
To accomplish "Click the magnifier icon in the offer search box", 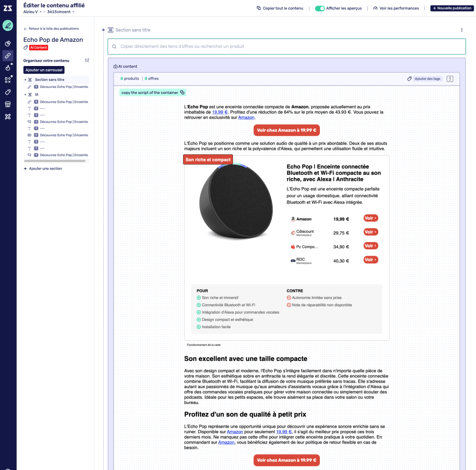I will [114, 46].
